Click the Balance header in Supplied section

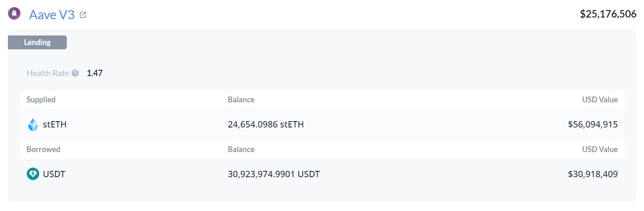[241, 99]
